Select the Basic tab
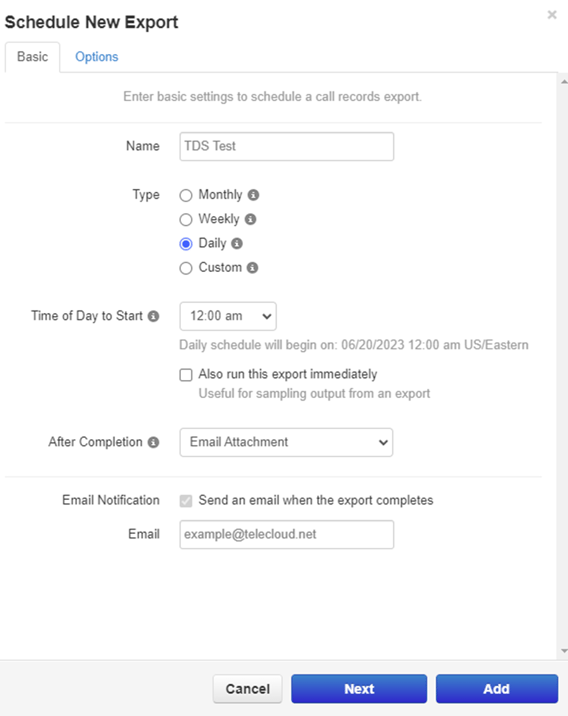Screen dimensions: 568x716 point(32,57)
